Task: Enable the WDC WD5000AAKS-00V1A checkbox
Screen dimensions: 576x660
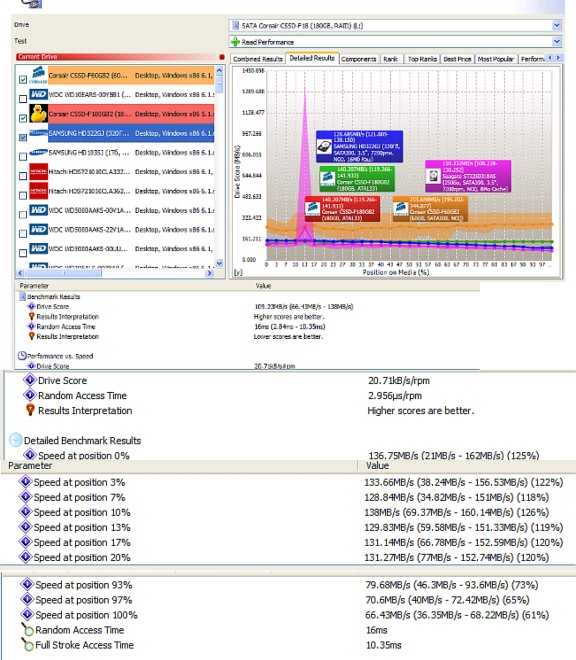Action: (23, 215)
